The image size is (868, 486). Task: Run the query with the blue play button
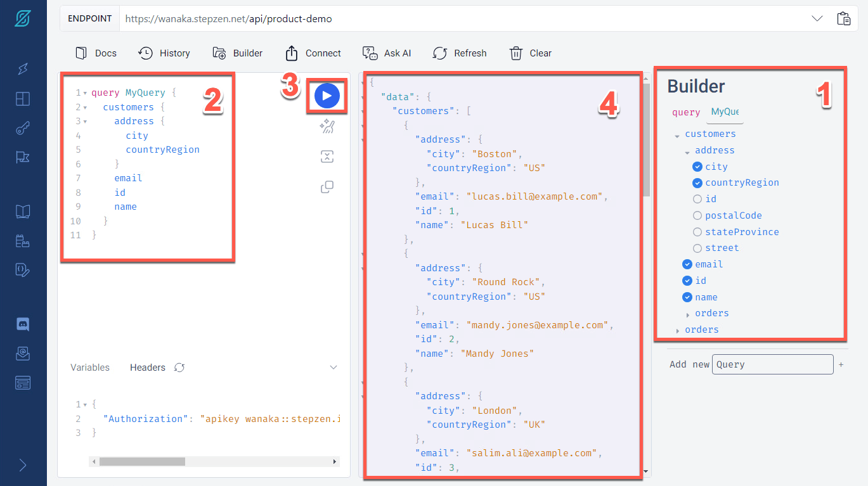coord(327,95)
